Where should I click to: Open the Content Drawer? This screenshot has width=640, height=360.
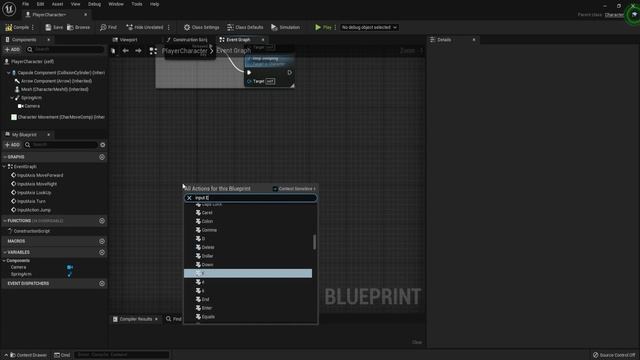click(28, 355)
